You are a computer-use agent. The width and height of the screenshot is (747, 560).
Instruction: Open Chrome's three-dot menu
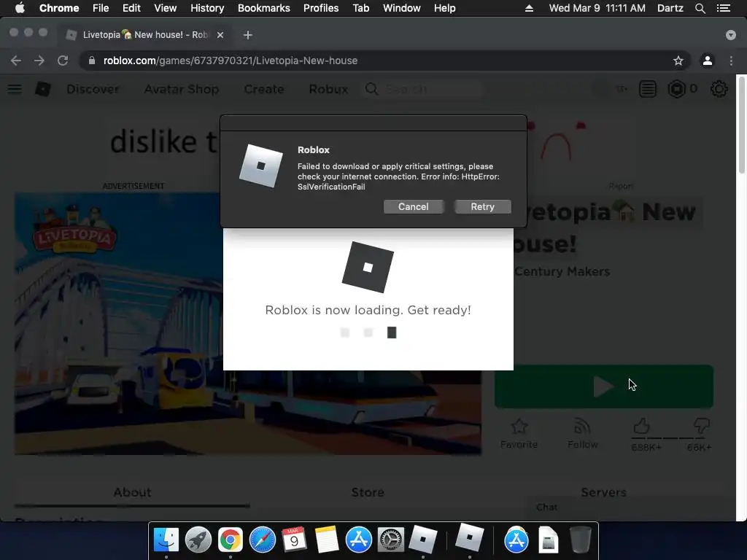pos(731,61)
